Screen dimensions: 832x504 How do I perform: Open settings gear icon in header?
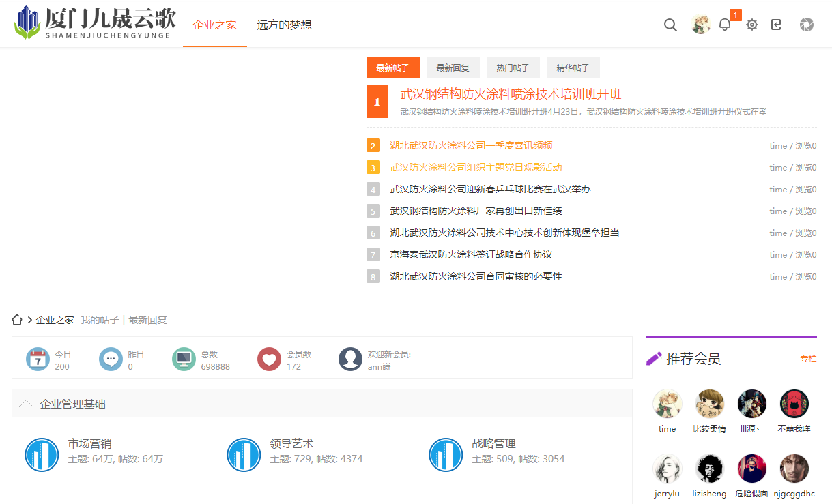(752, 25)
